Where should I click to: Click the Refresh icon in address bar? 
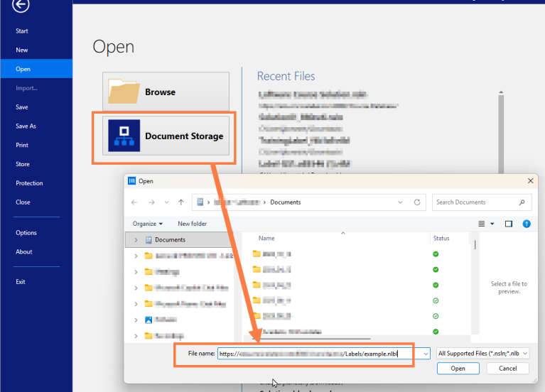[417, 202]
